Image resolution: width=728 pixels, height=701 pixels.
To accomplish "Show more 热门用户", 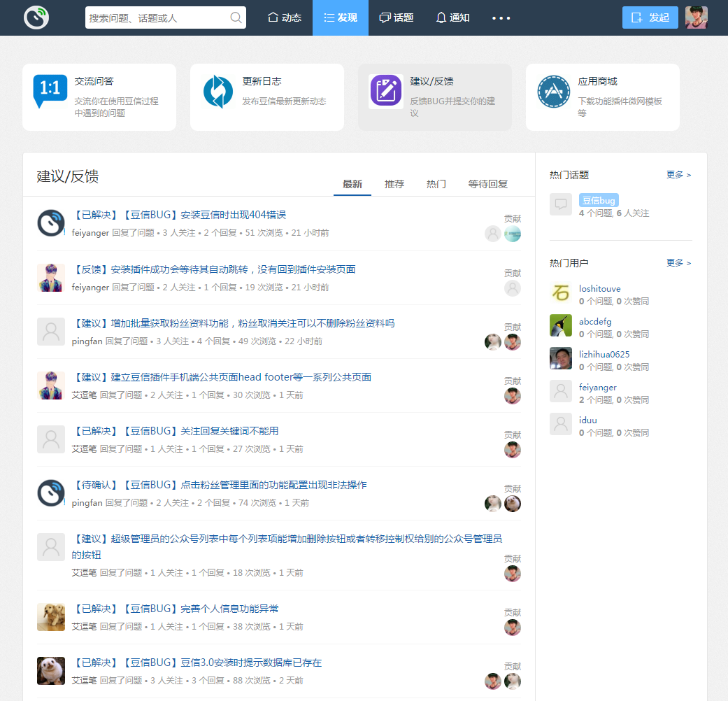I will [x=679, y=263].
